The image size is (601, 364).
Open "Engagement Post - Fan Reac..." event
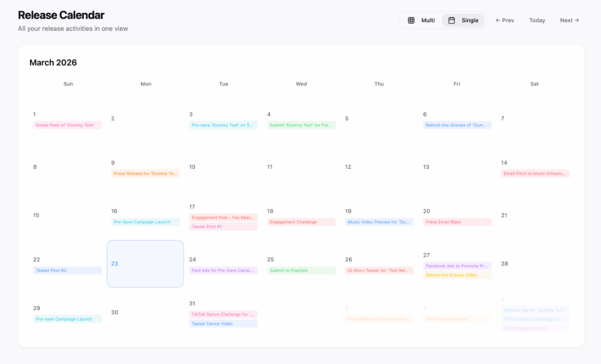(223, 217)
